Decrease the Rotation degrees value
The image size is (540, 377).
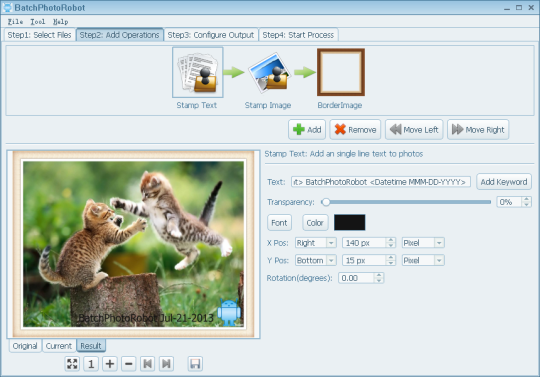pyautogui.click(x=379, y=280)
